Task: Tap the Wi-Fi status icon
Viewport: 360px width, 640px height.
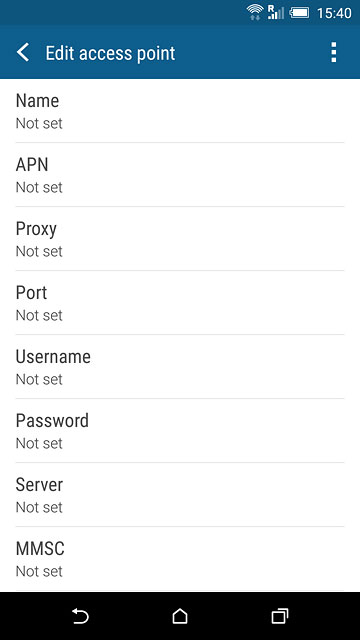Action: [x=255, y=12]
